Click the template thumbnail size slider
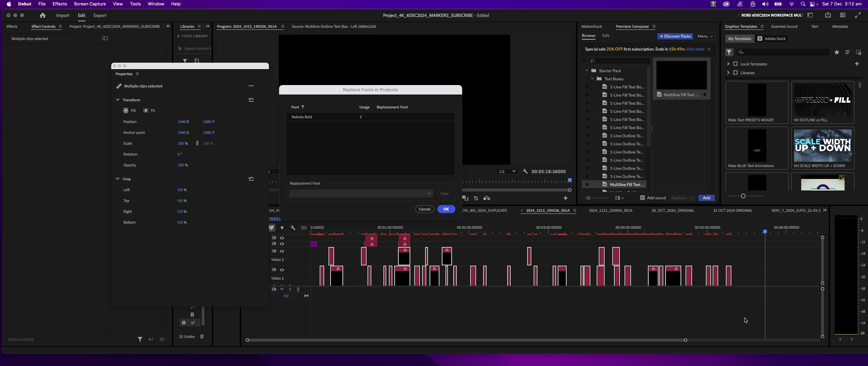Viewport: 868px width, 366px height. 743,196
